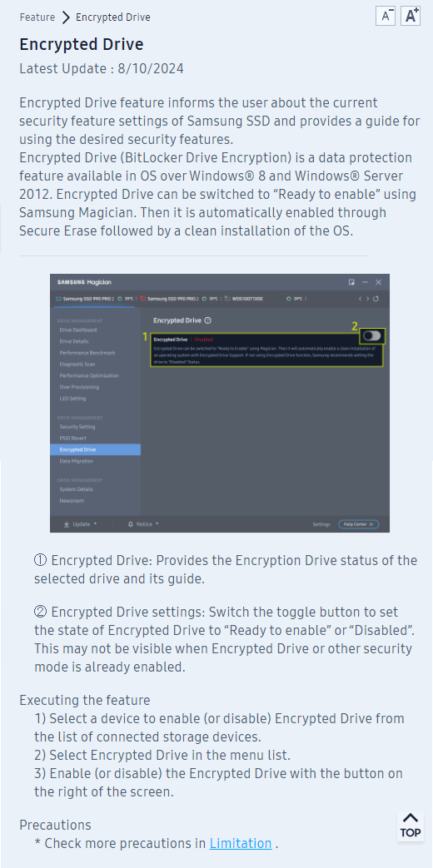Click the breadcrumb chevron after Feature
The image size is (433, 868).
tap(66, 17)
